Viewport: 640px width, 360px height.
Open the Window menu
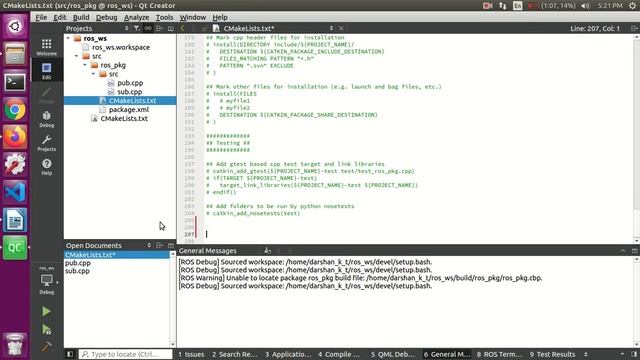pyautogui.click(x=193, y=17)
